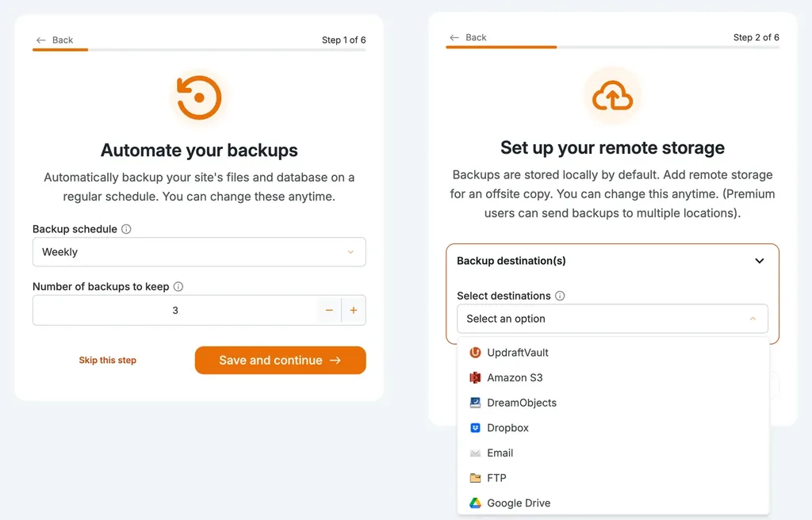The width and height of the screenshot is (812, 520).
Task: Choose DreamObjects from destination list
Action: (614, 403)
